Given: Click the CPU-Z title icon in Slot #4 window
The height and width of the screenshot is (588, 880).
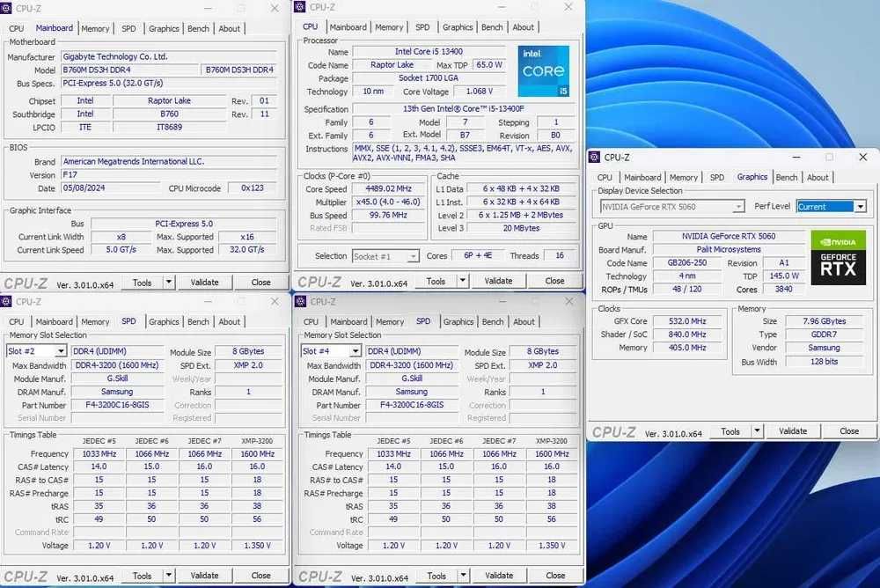Looking at the screenshot, I should click(x=300, y=302).
